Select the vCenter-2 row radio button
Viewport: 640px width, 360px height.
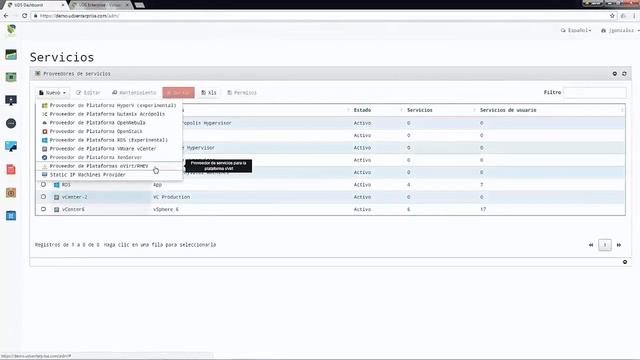[43, 197]
